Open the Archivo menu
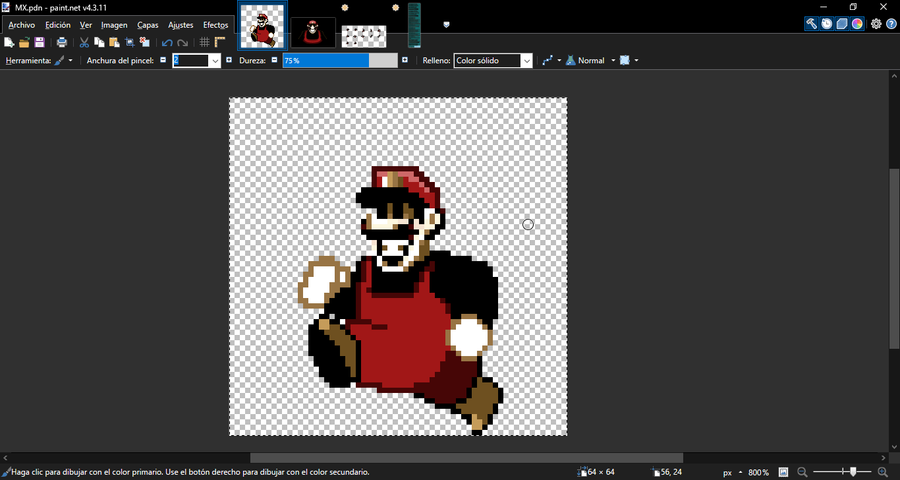 pos(22,25)
